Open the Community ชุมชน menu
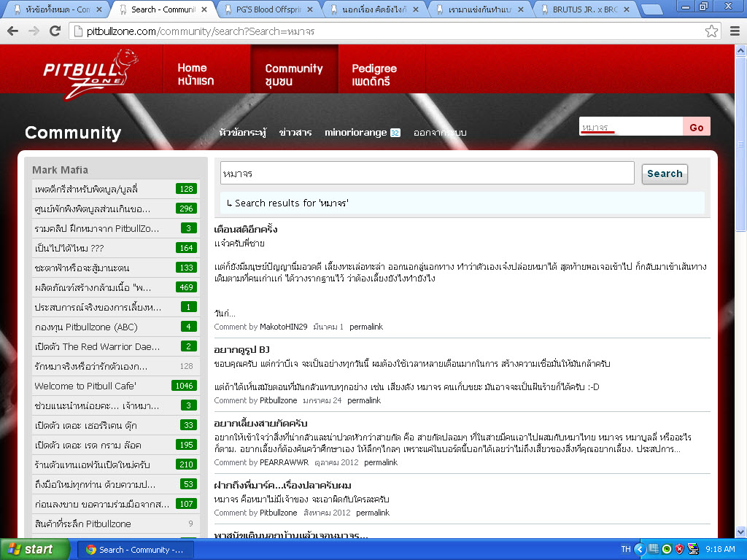 pos(295,69)
